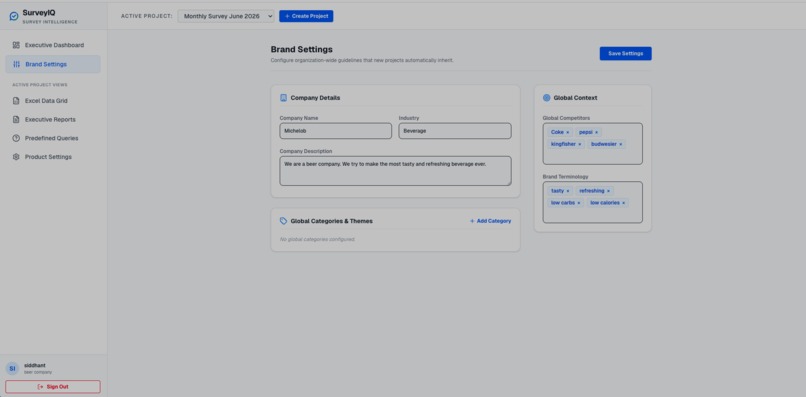Remove the low calories terminology tag
This screenshot has width=806, height=397.
point(624,203)
